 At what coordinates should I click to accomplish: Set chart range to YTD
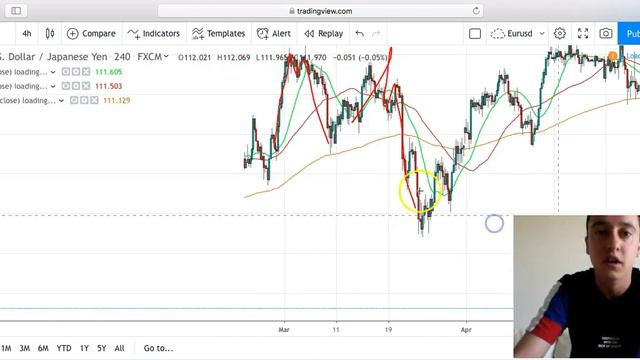click(x=64, y=348)
